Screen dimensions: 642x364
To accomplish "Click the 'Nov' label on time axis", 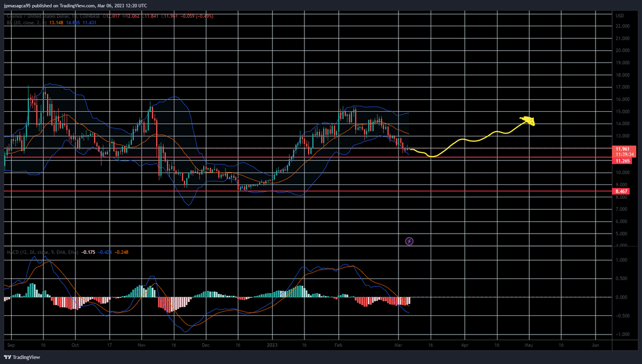I will (142, 346).
